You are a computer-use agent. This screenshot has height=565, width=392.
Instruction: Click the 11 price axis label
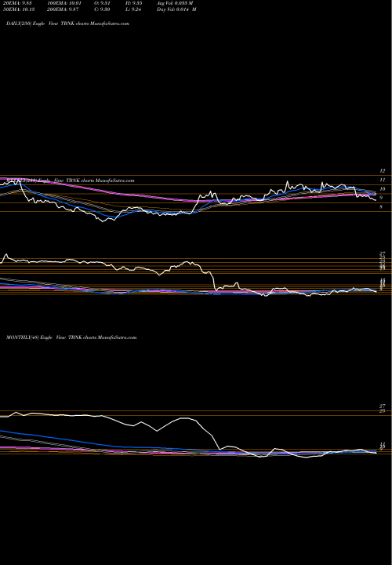[x=382, y=180]
